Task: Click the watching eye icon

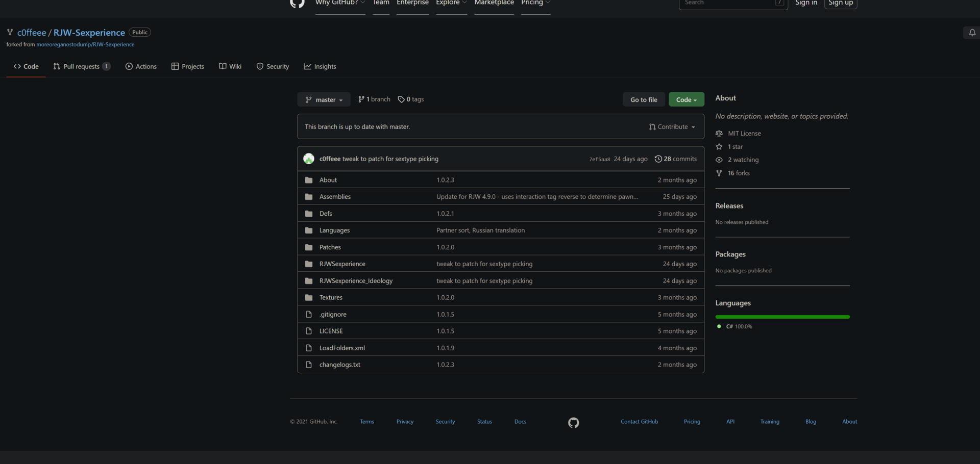Action: pyautogui.click(x=719, y=160)
